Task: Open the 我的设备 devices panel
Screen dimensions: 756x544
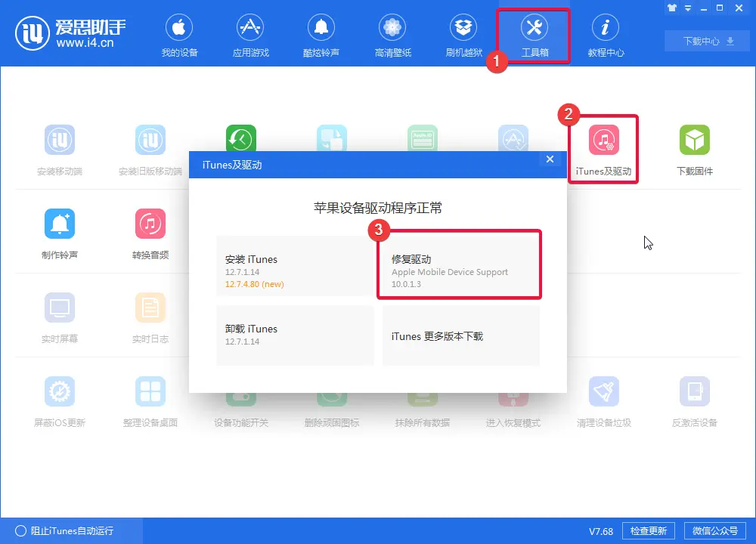Action: point(179,34)
